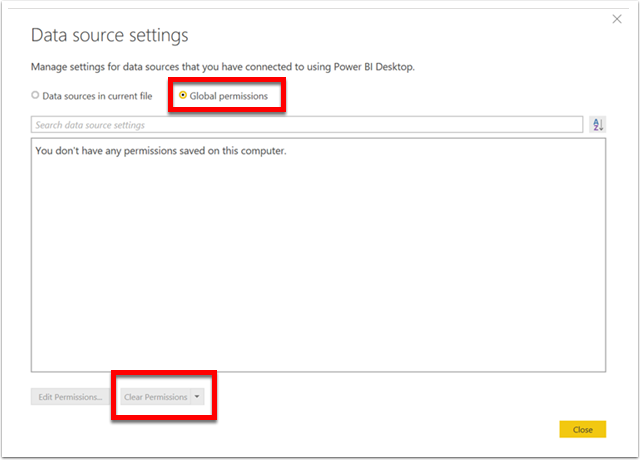The width and height of the screenshot is (640, 460).
Task: Click the Edit Permissions button
Action: [x=70, y=397]
